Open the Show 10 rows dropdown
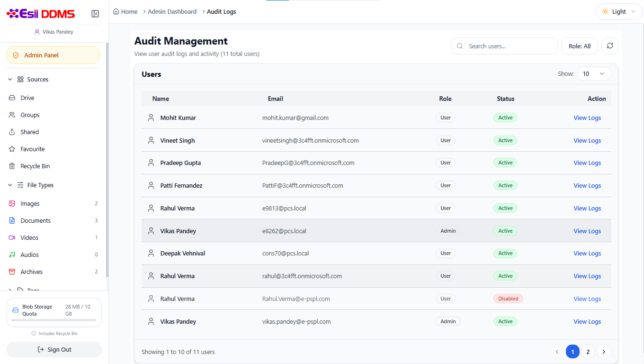Viewport: 644px width, 364px height. click(x=594, y=73)
